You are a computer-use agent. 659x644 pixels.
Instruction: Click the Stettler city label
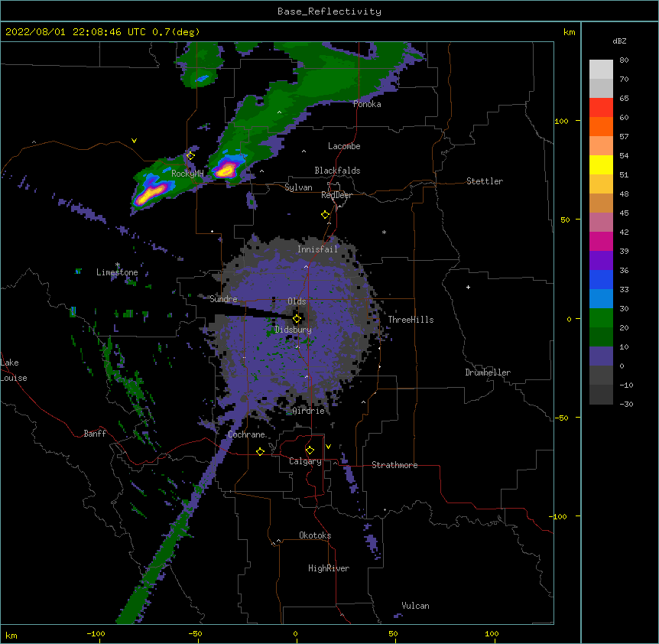[485, 181]
